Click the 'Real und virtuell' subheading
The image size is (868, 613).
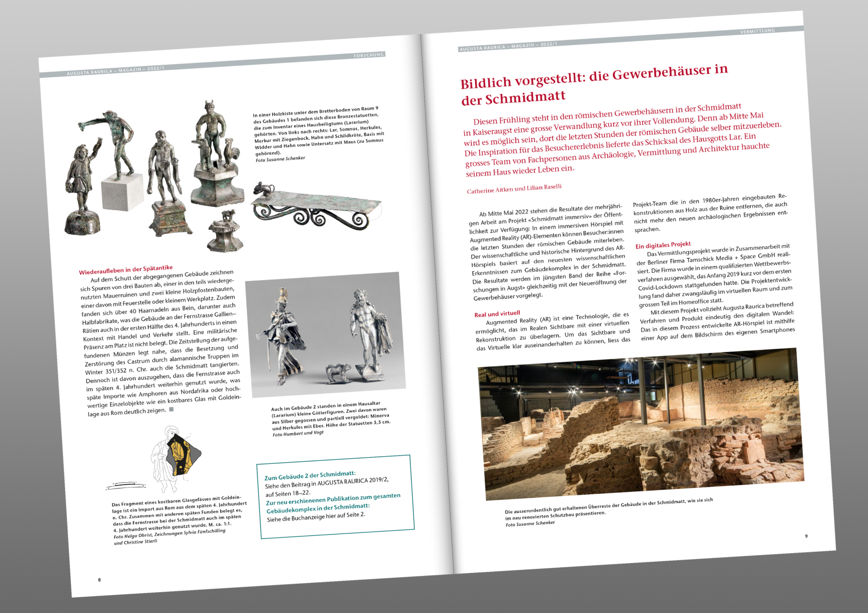497,314
